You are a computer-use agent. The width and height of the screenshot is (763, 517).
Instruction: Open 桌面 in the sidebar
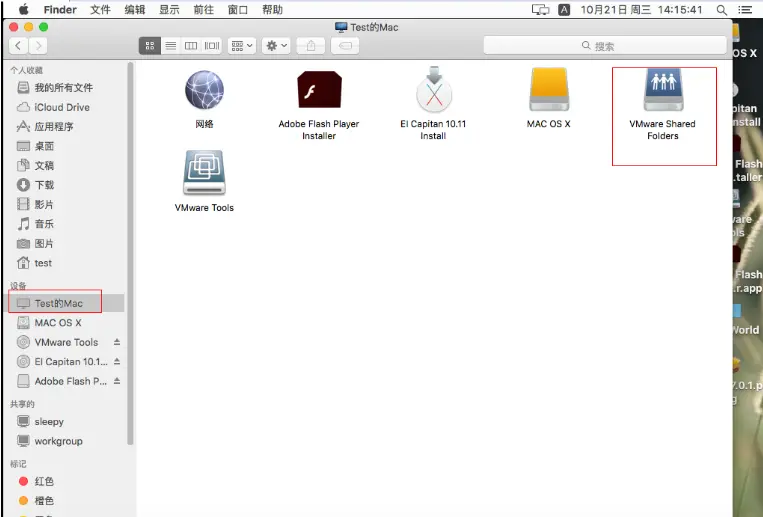click(x=66, y=146)
